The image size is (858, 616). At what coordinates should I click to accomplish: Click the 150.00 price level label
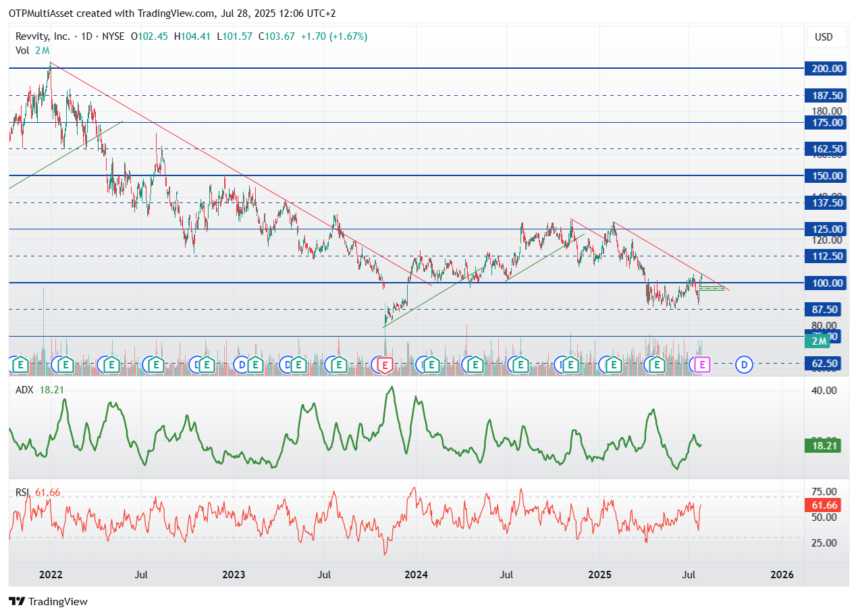[x=826, y=175]
